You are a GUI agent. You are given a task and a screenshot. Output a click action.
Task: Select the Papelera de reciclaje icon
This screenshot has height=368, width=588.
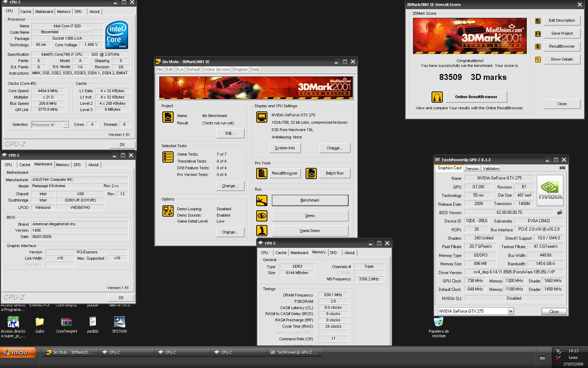[x=439, y=322]
